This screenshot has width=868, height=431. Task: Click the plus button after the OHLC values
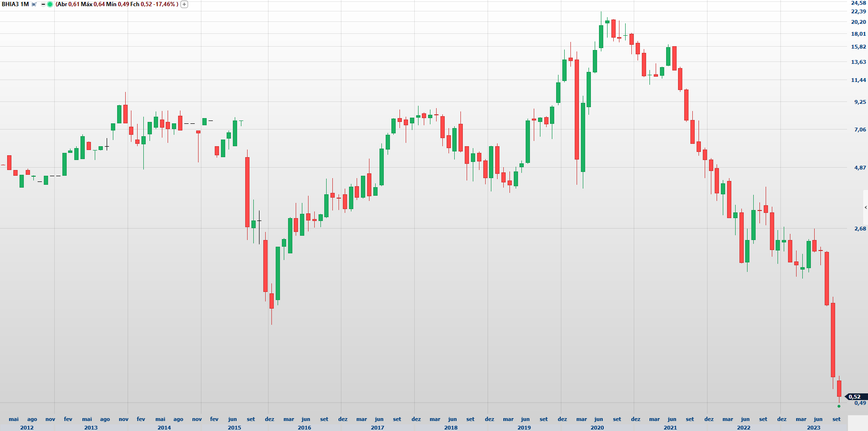coord(184,4)
